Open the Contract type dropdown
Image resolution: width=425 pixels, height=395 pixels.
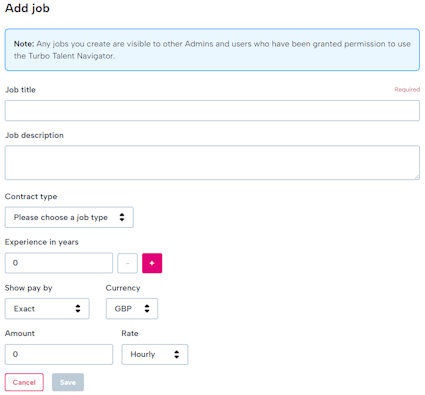pyautogui.click(x=69, y=217)
